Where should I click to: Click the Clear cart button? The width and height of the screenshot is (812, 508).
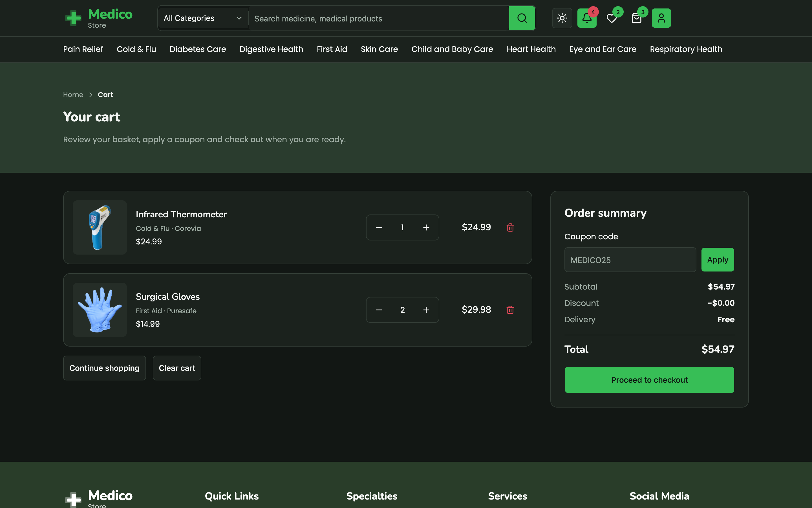point(177,368)
